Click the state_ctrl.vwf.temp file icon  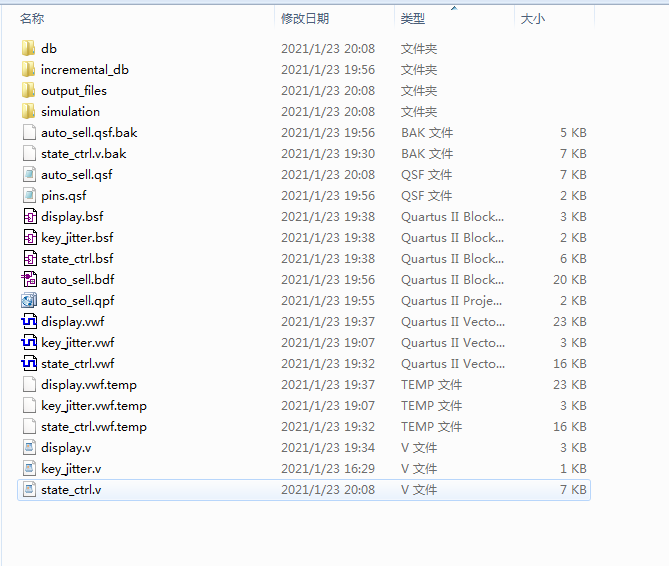29,427
